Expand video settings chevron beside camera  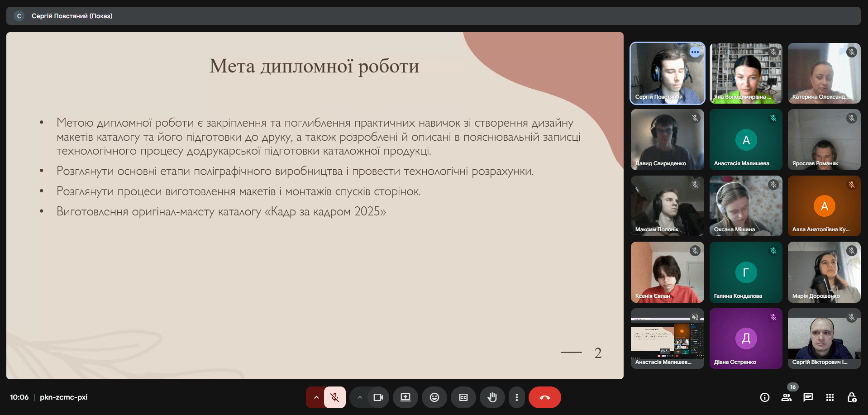coord(360,397)
